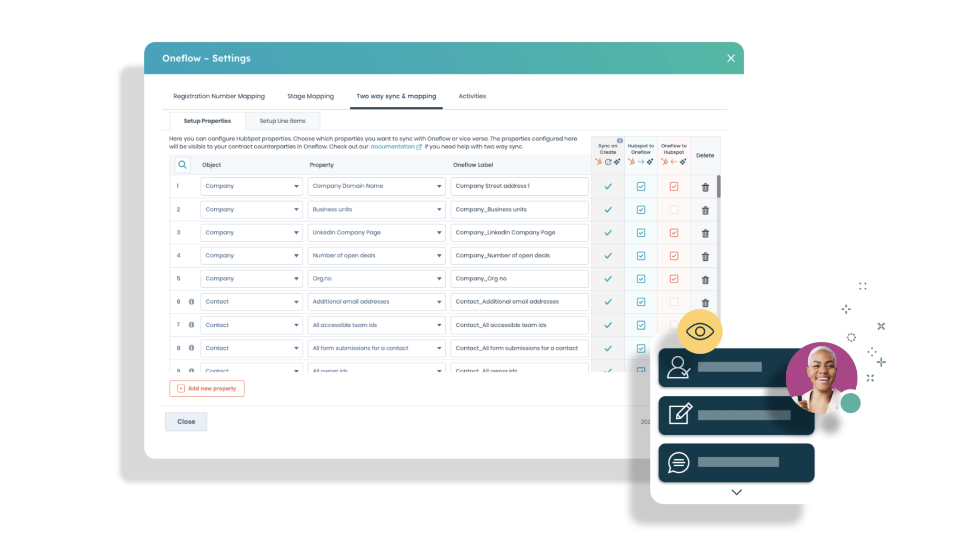The image size is (980, 551).
Task: Click external link icon next to documentation
Action: [419, 147]
